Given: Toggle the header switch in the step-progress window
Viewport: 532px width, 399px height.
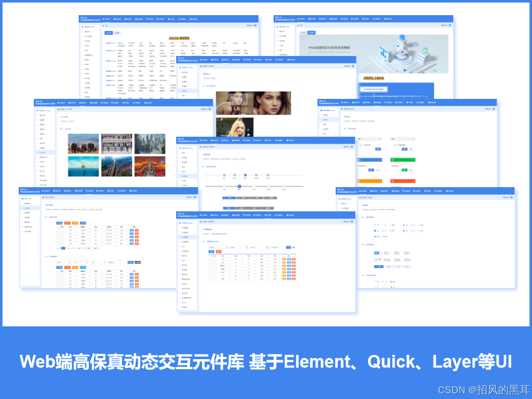Looking at the screenshot, I should point(352,147).
